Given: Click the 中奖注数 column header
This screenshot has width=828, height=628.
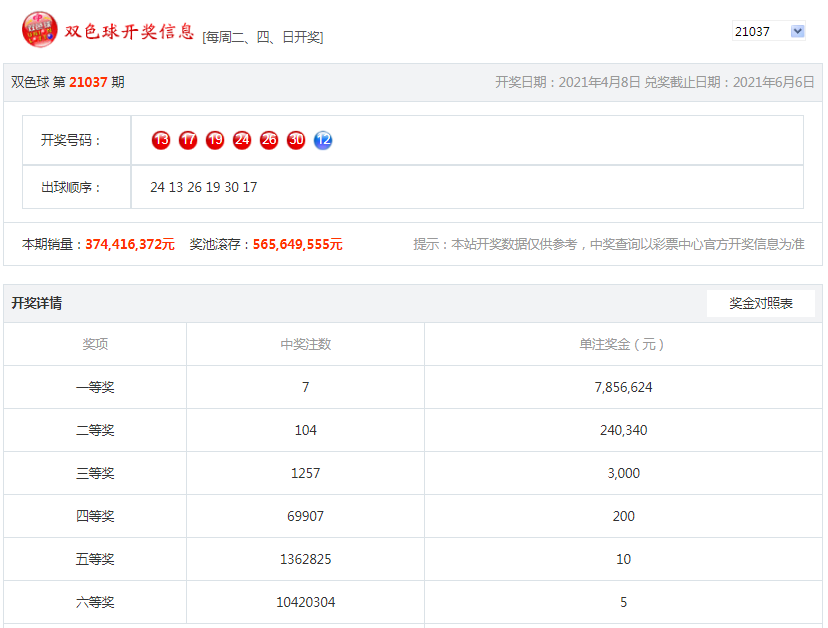Looking at the screenshot, I should 306,344.
